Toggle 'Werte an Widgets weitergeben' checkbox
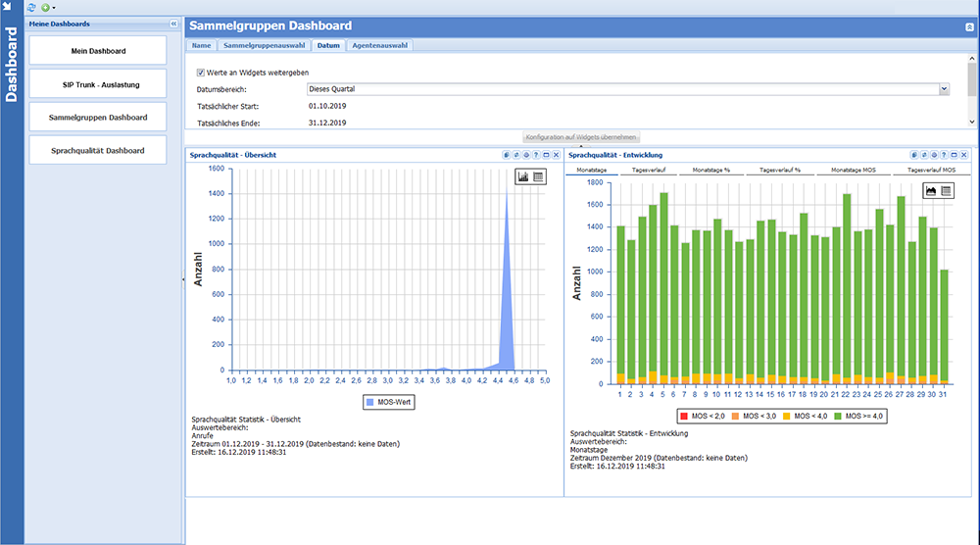 [201, 73]
